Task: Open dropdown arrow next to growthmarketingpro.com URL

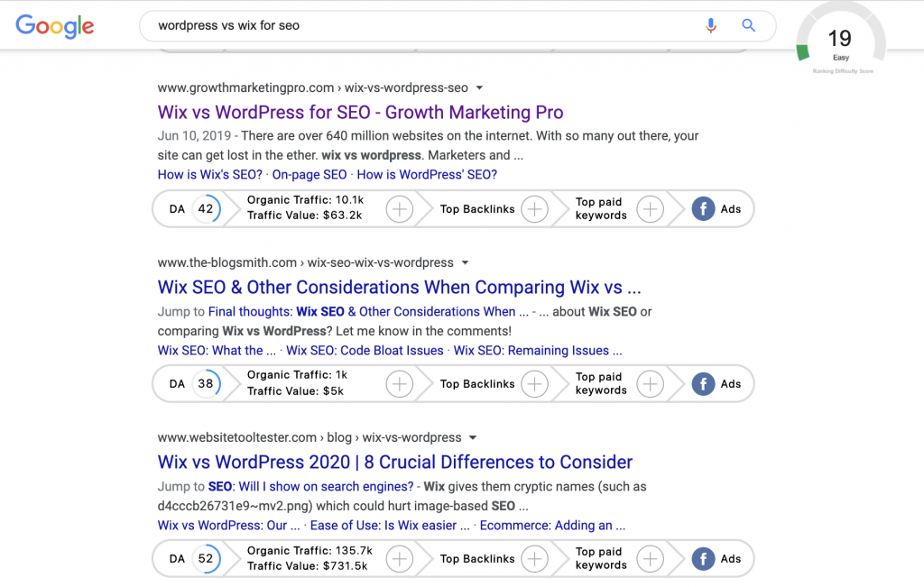Action: tap(480, 87)
